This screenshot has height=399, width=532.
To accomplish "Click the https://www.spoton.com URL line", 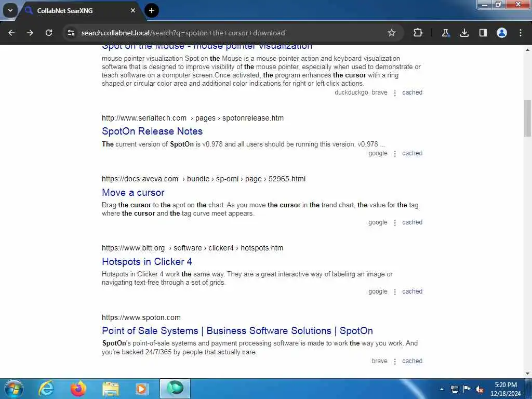I will click(x=141, y=317).
